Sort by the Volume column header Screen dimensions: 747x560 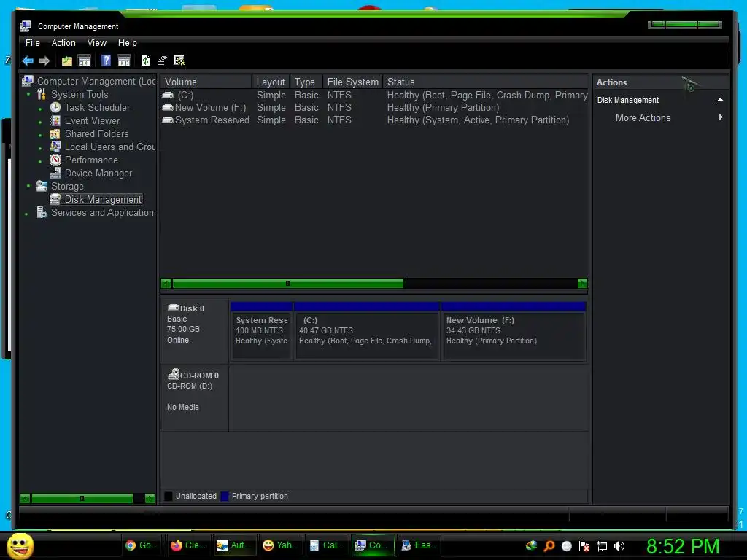pos(206,82)
